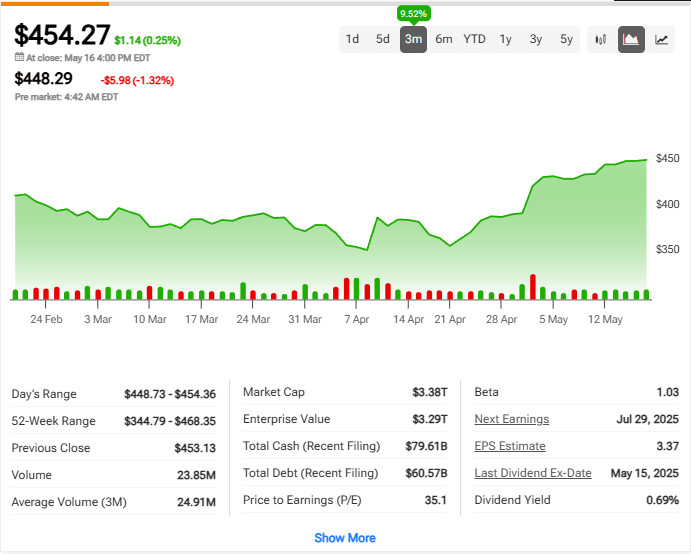Click the Market Cap label
The height and width of the screenshot is (554, 691).
[274, 392]
